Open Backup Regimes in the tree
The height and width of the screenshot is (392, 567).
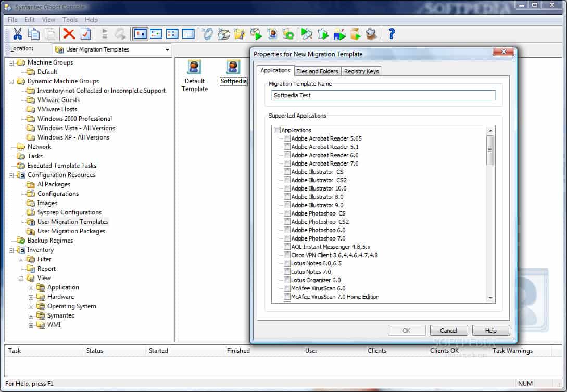(50, 241)
